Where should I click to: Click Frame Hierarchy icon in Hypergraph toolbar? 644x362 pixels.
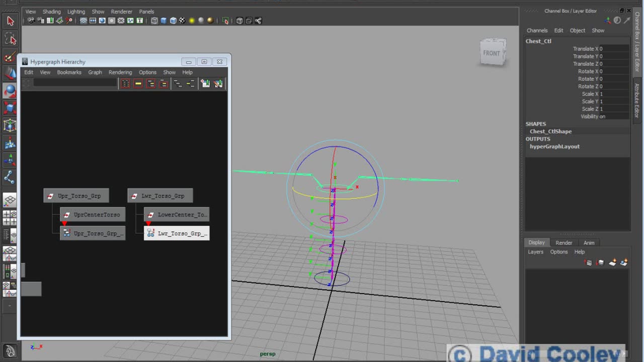click(x=150, y=83)
